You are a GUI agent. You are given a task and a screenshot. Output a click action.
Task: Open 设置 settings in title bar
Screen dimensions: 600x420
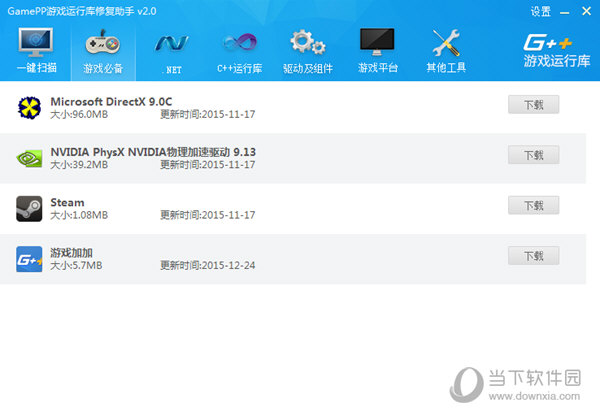[541, 11]
